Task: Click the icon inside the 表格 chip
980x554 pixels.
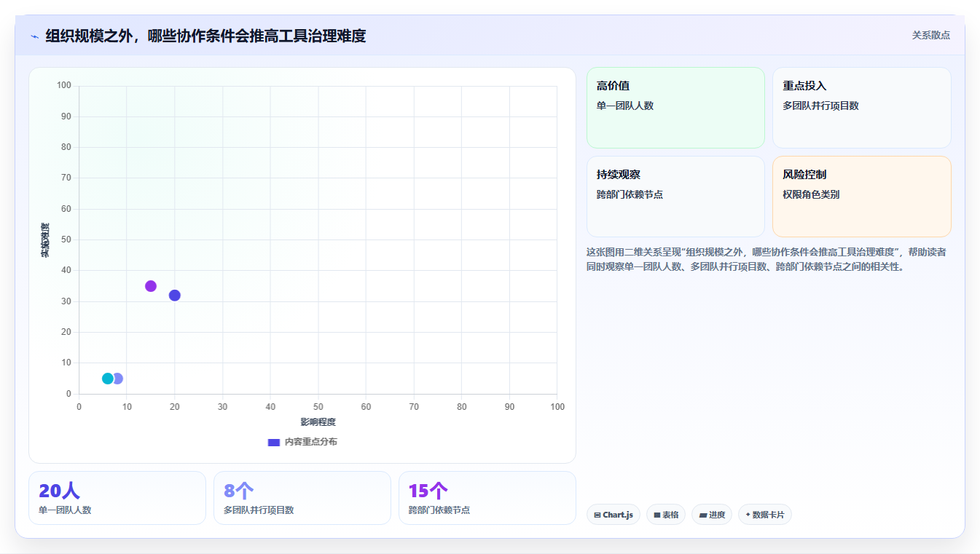Action: [657, 515]
